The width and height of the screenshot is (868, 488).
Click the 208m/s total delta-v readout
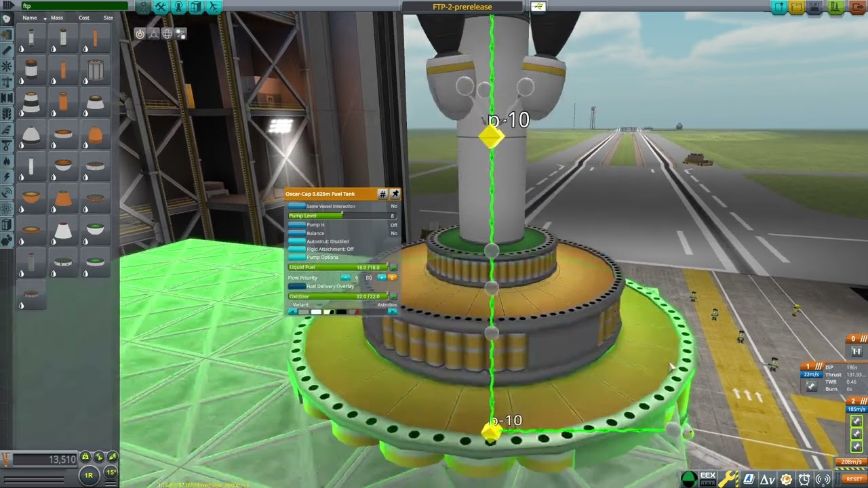pos(852,462)
